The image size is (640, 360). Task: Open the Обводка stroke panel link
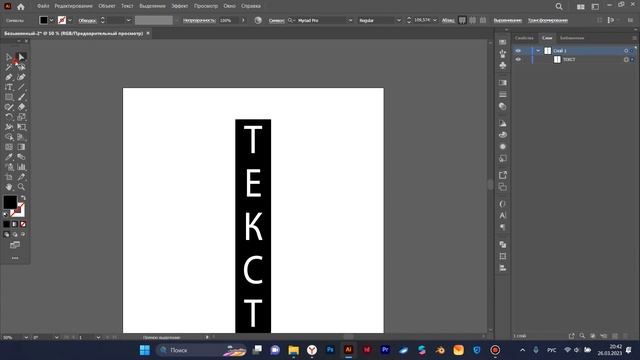(87, 20)
